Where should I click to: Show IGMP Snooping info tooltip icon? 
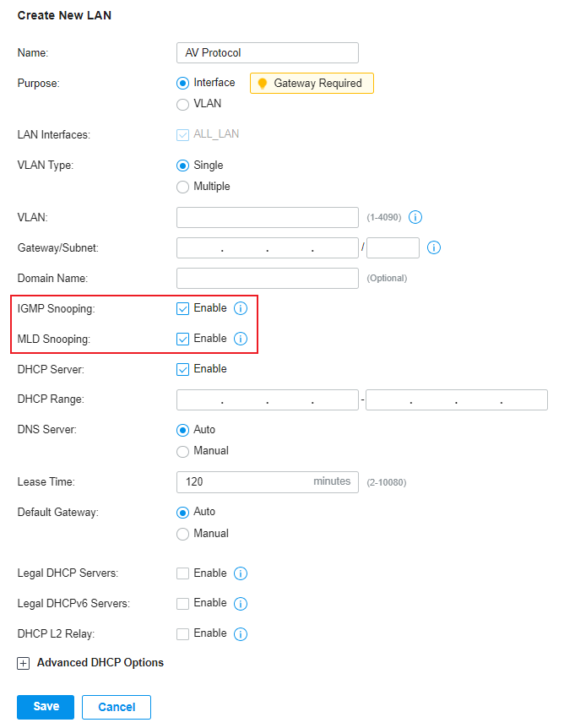click(241, 308)
